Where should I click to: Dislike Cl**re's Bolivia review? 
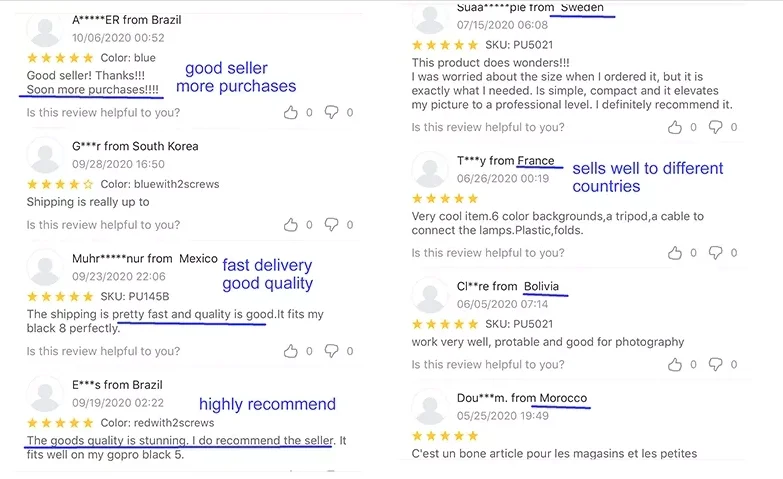715,365
